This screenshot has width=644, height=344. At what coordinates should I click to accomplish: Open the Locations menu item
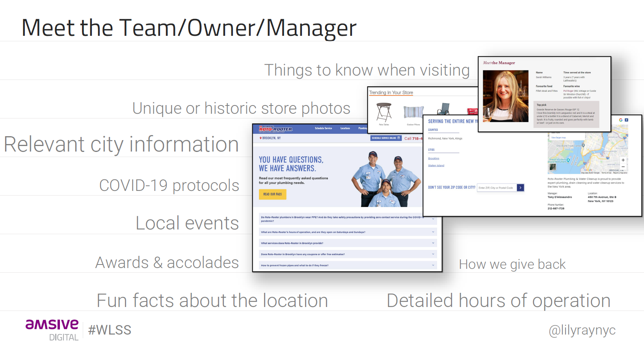(345, 128)
